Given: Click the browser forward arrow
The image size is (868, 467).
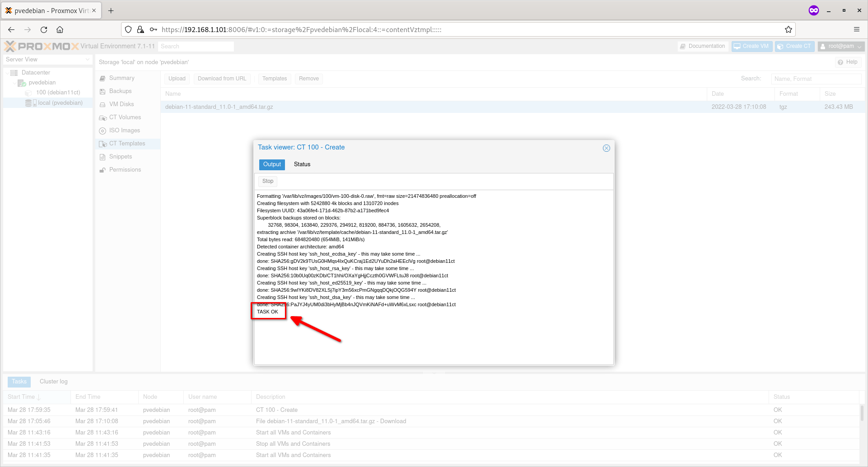Looking at the screenshot, I should (x=28, y=30).
